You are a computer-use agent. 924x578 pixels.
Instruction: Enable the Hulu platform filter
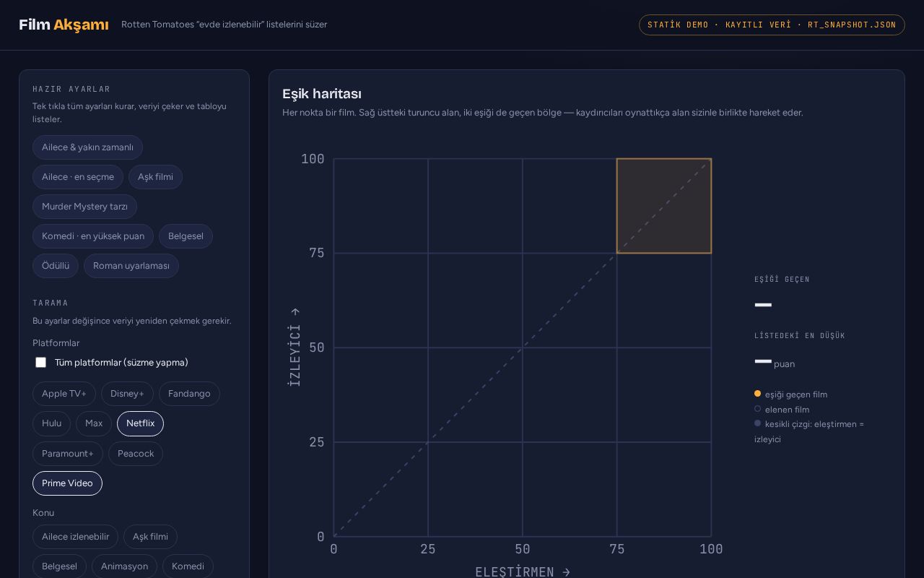pyautogui.click(x=51, y=423)
